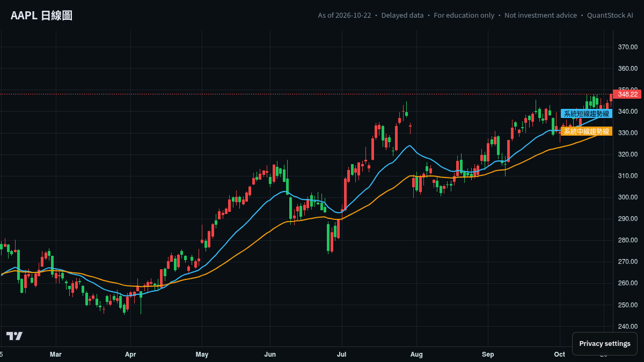
Task: Click the Mar label on time axis
Action: pos(56,354)
